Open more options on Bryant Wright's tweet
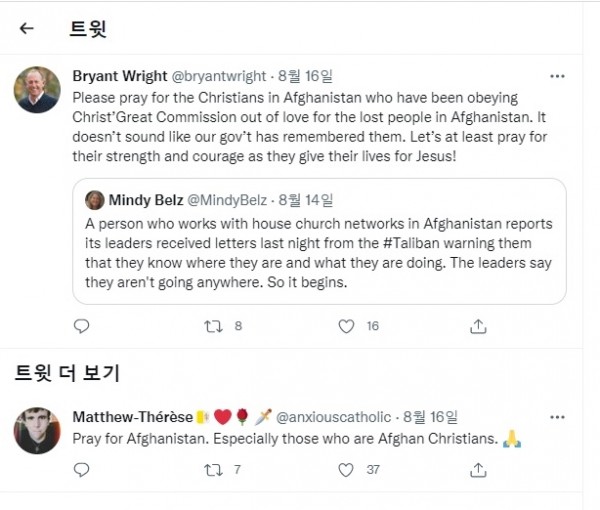The height and width of the screenshot is (510, 600). point(558,76)
